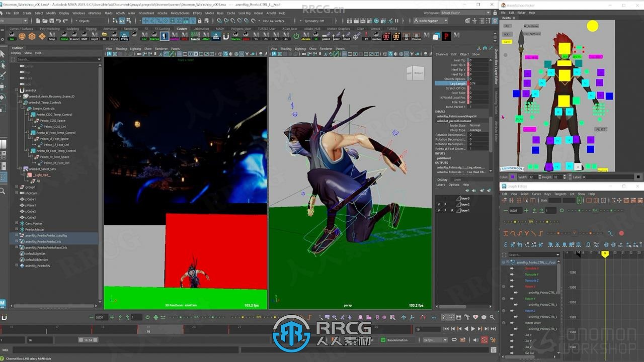
Task: Go to start of playback range
Action: click(446, 329)
